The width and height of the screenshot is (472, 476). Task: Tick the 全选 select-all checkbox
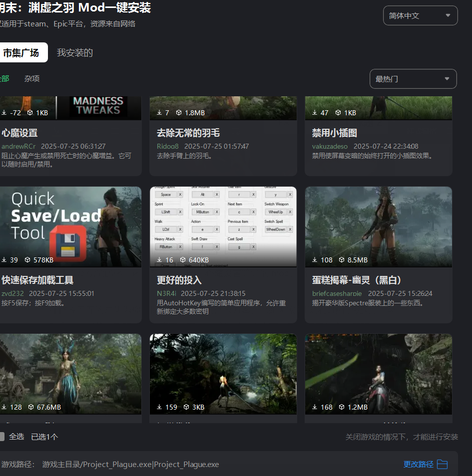tap(2, 437)
